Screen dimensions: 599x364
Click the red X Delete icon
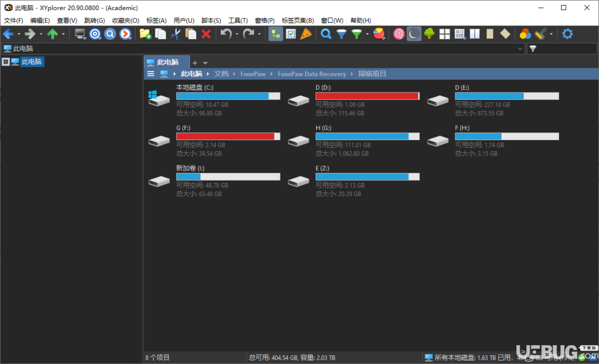[206, 34]
